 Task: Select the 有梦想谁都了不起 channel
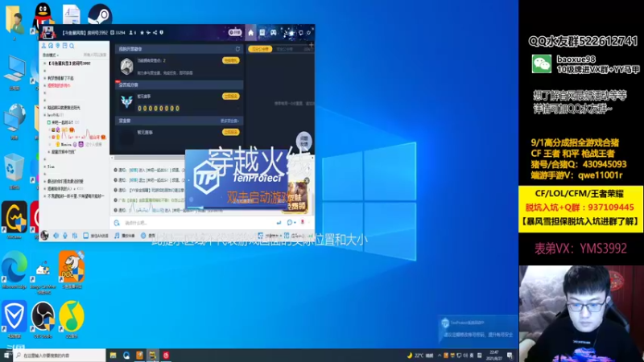tap(60, 78)
